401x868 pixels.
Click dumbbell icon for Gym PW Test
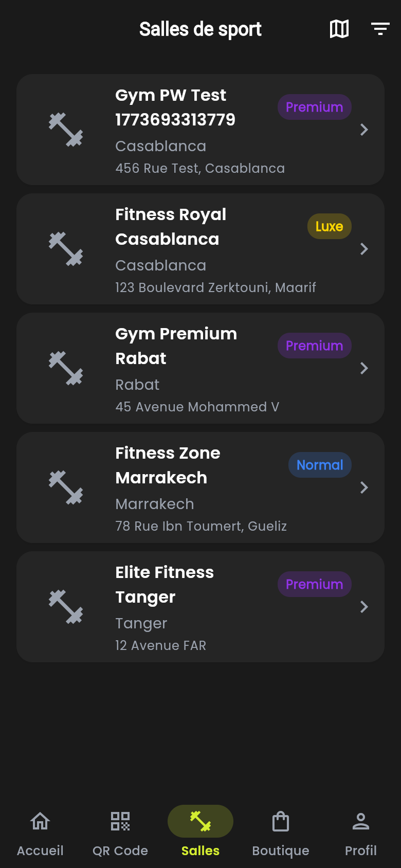pos(66,130)
